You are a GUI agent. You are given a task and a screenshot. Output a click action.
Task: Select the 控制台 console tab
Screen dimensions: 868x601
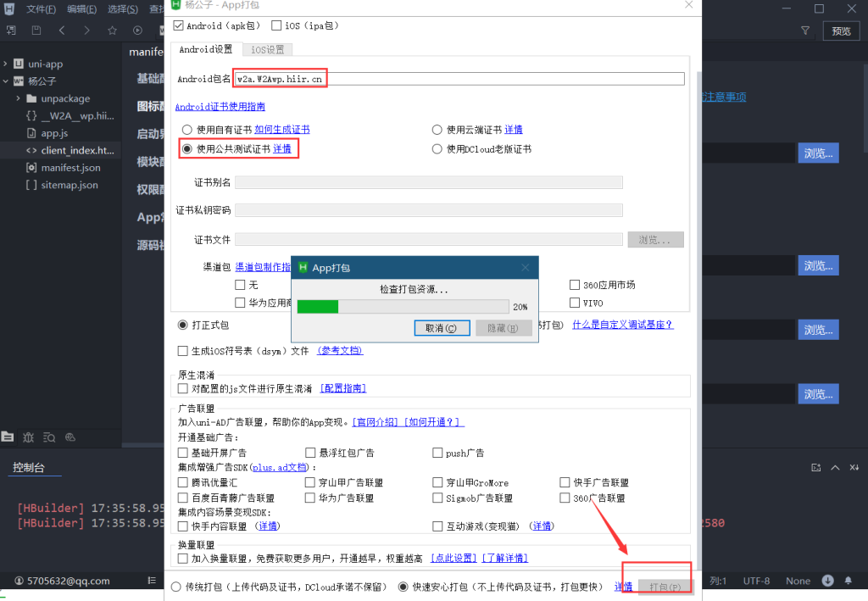[29, 468]
